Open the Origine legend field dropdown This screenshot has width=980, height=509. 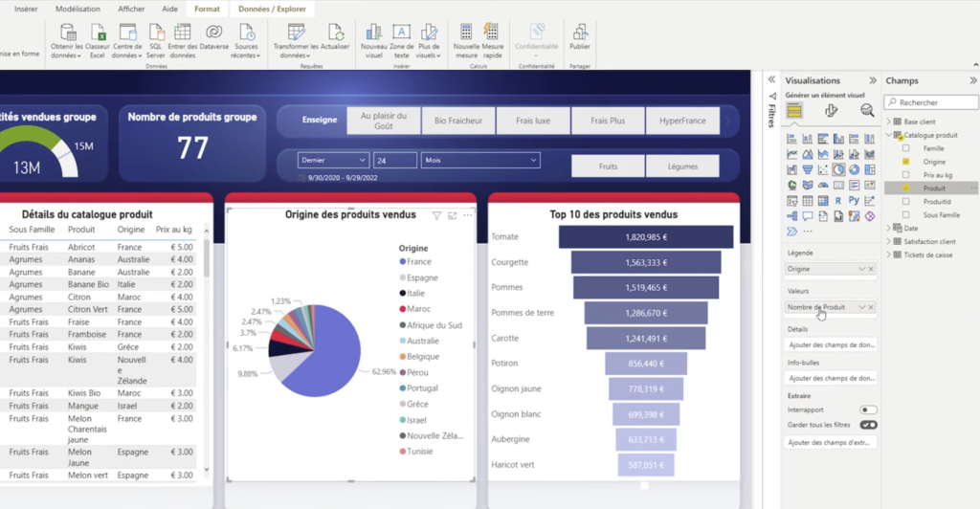coord(861,269)
